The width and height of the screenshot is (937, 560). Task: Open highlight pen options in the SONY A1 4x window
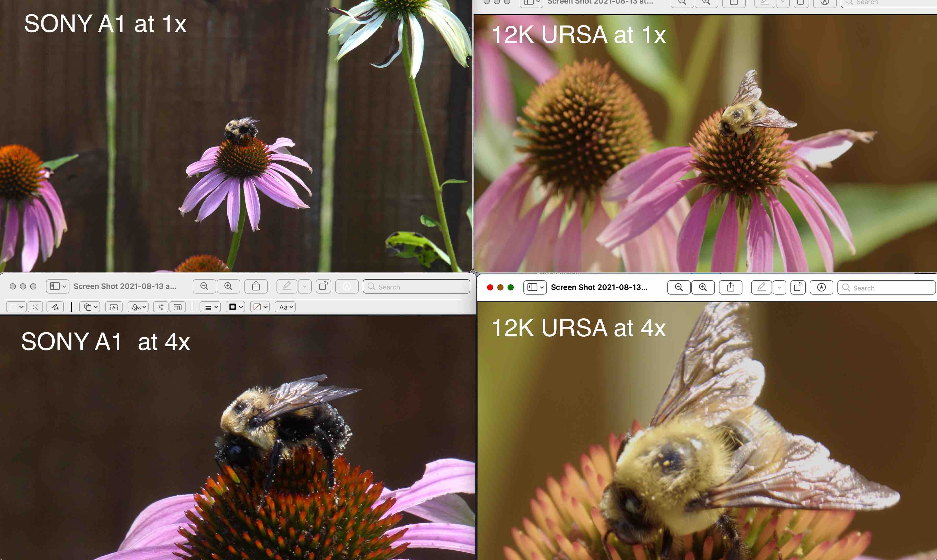click(x=305, y=286)
